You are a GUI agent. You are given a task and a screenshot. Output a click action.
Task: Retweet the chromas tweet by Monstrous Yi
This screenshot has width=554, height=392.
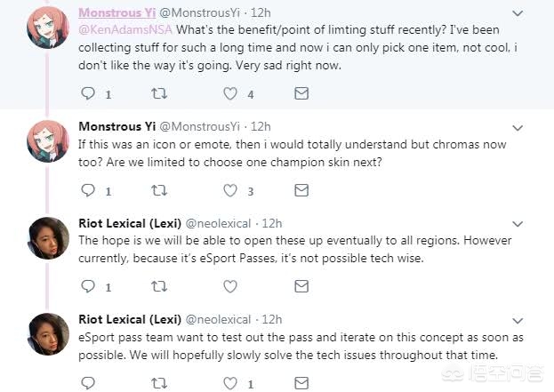point(159,190)
